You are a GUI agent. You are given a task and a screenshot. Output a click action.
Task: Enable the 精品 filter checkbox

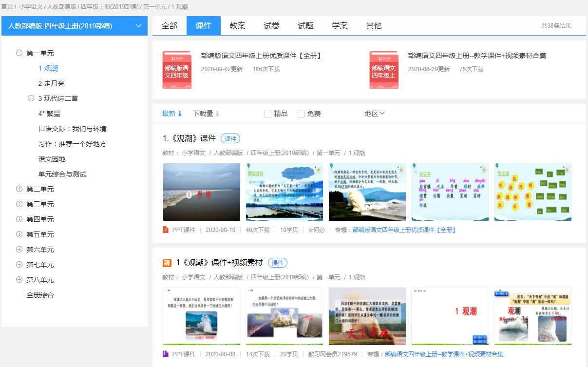(x=267, y=114)
